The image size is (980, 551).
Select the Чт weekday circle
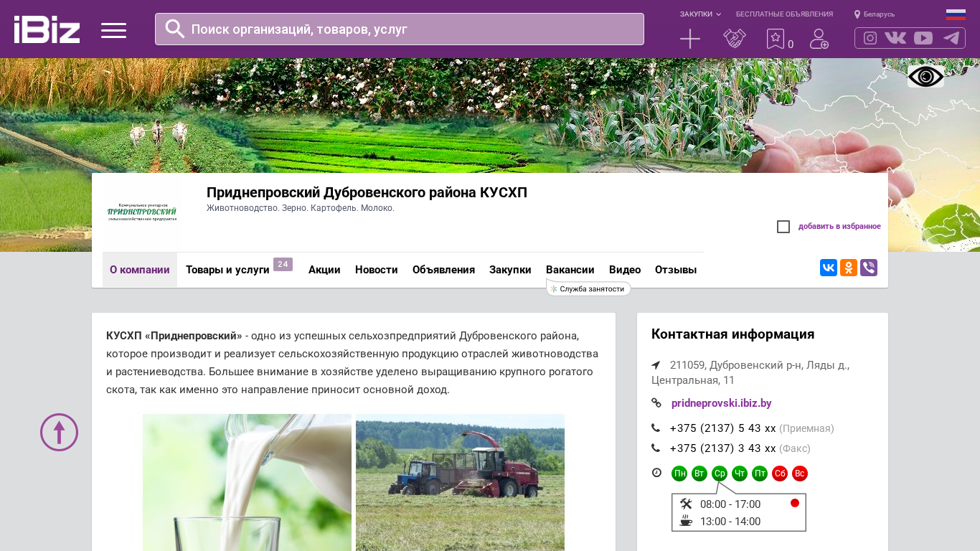click(x=740, y=474)
